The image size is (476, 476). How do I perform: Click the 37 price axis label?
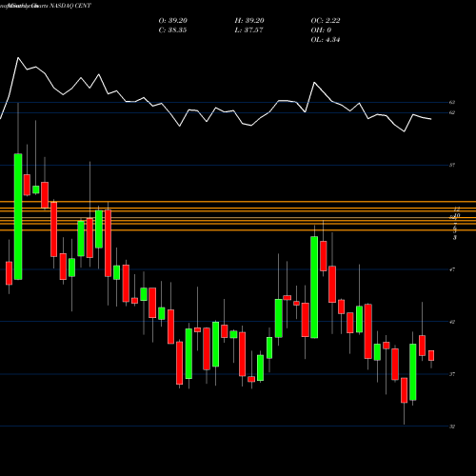click(x=452, y=374)
